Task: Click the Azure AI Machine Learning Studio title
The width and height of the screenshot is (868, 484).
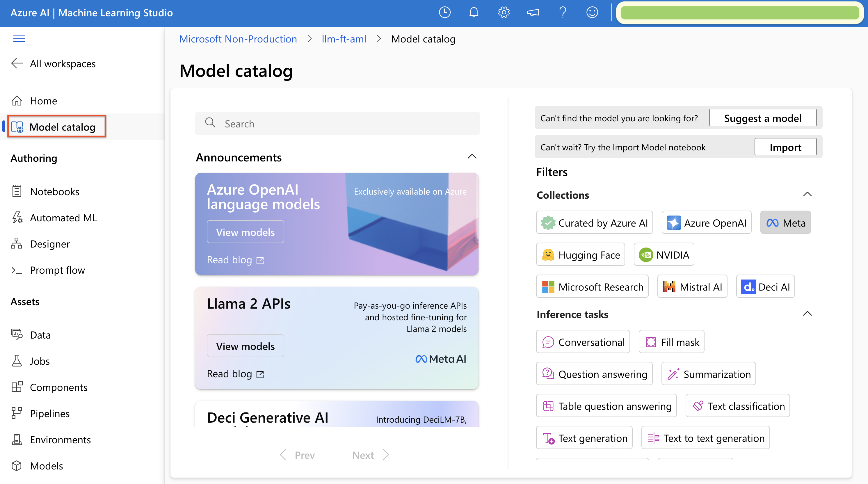Action: point(92,13)
